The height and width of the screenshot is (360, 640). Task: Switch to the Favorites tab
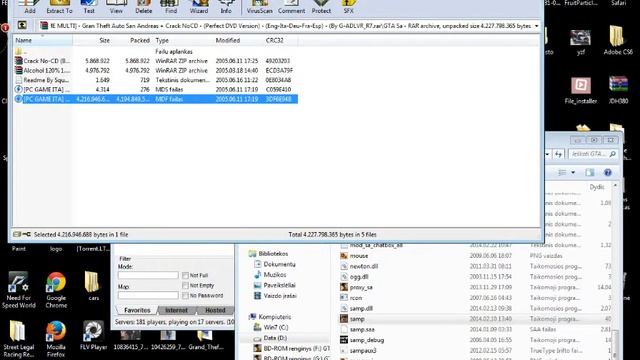tap(137, 310)
